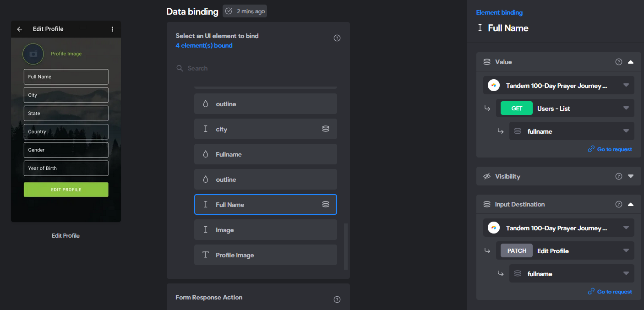Open the GET Users - List dropdown
644x310 pixels.
(565, 109)
